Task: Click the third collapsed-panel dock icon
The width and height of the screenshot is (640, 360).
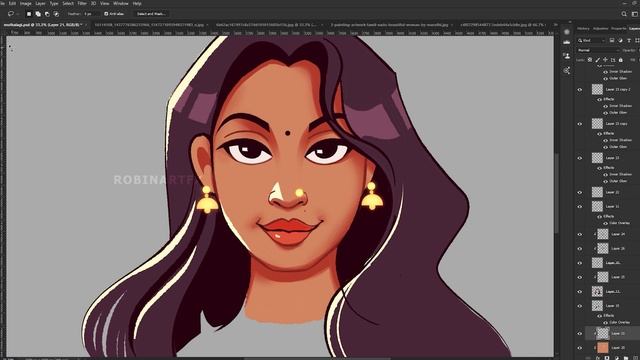Action: (567, 56)
